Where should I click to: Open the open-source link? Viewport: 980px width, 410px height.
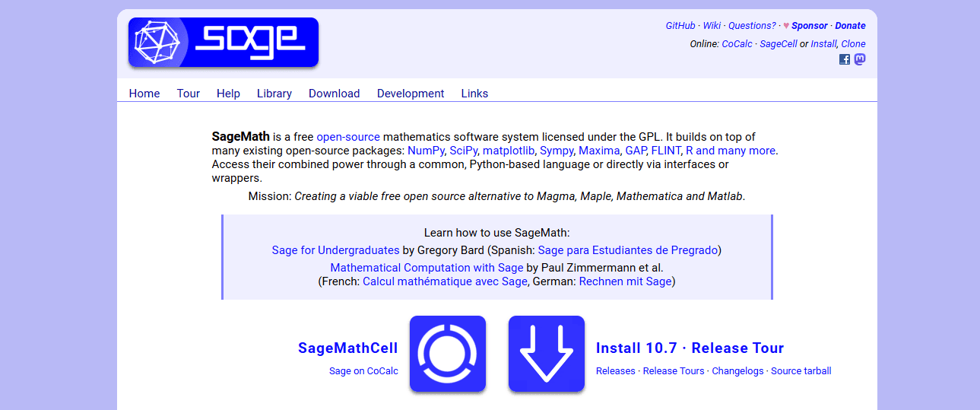[x=348, y=138]
